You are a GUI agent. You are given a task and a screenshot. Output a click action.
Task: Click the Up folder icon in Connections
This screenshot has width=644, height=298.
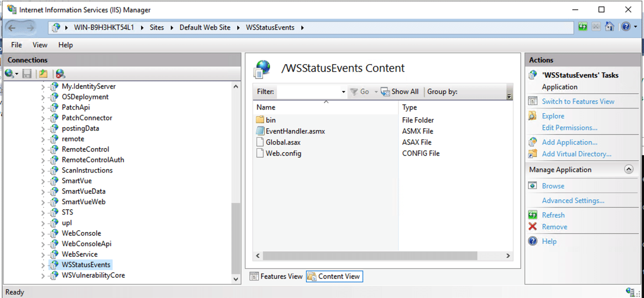(x=43, y=73)
